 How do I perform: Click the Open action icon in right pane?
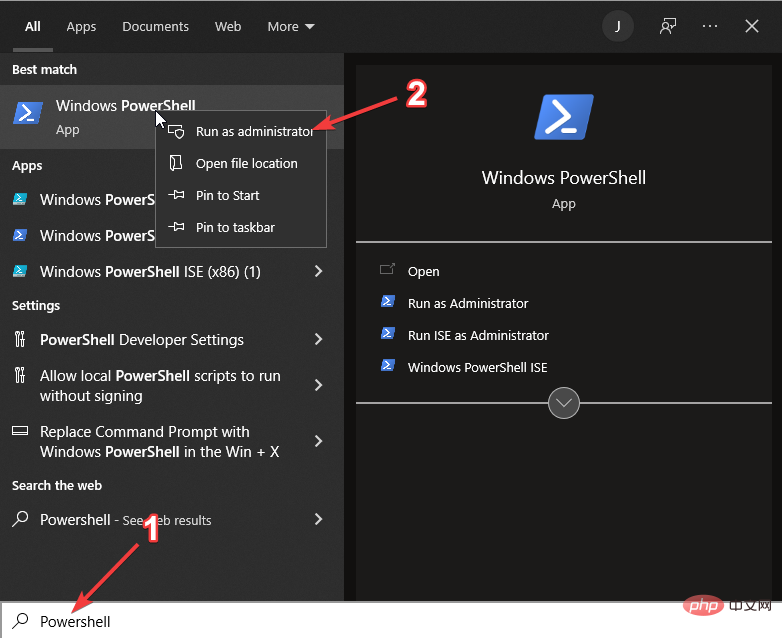(x=388, y=269)
